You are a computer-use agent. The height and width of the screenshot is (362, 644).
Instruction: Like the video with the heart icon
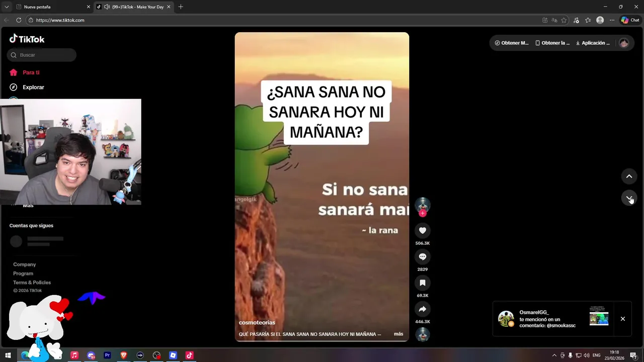coord(423,231)
